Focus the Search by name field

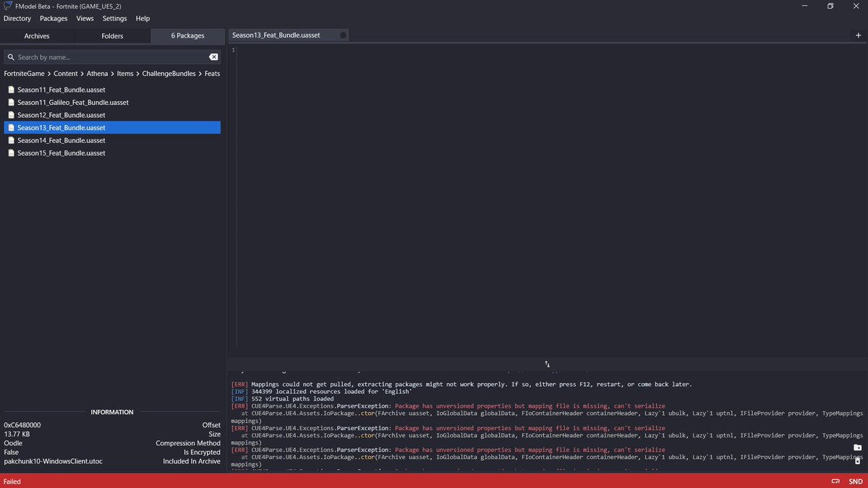click(112, 57)
